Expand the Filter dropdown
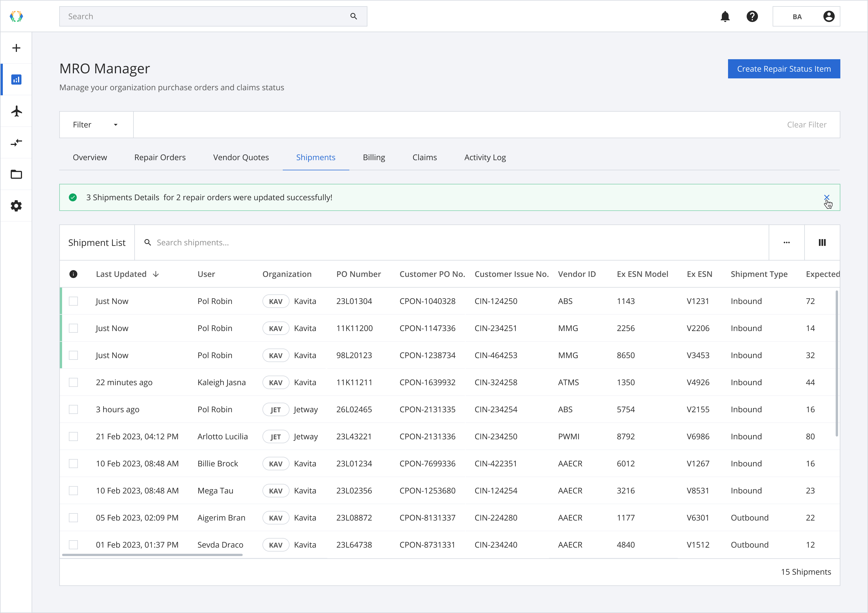Image resolution: width=868 pixels, height=613 pixels. pyautogui.click(x=97, y=125)
